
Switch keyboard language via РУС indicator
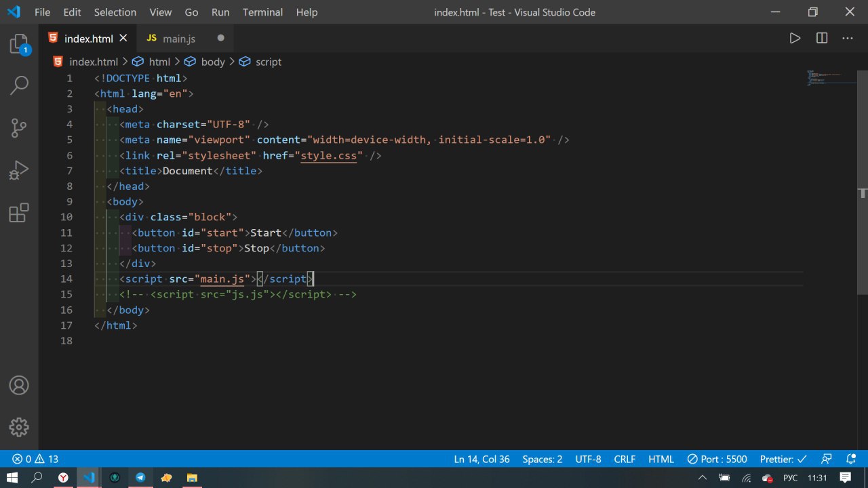790,478
